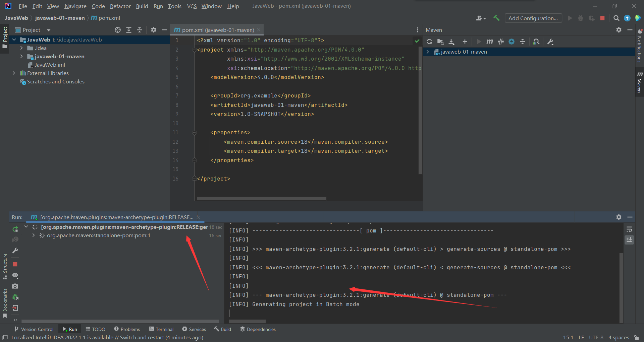
Task: Open the VCS menu
Action: (x=192, y=6)
